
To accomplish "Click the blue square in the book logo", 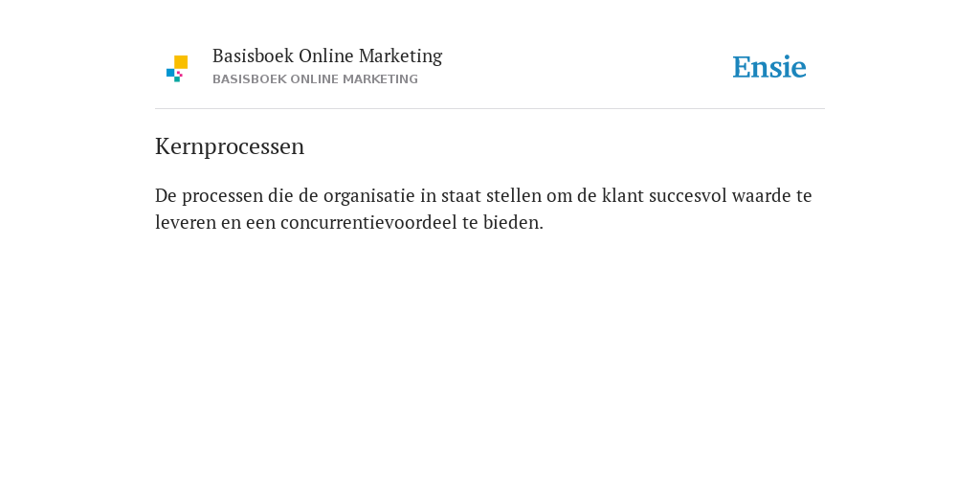I will click(170, 73).
